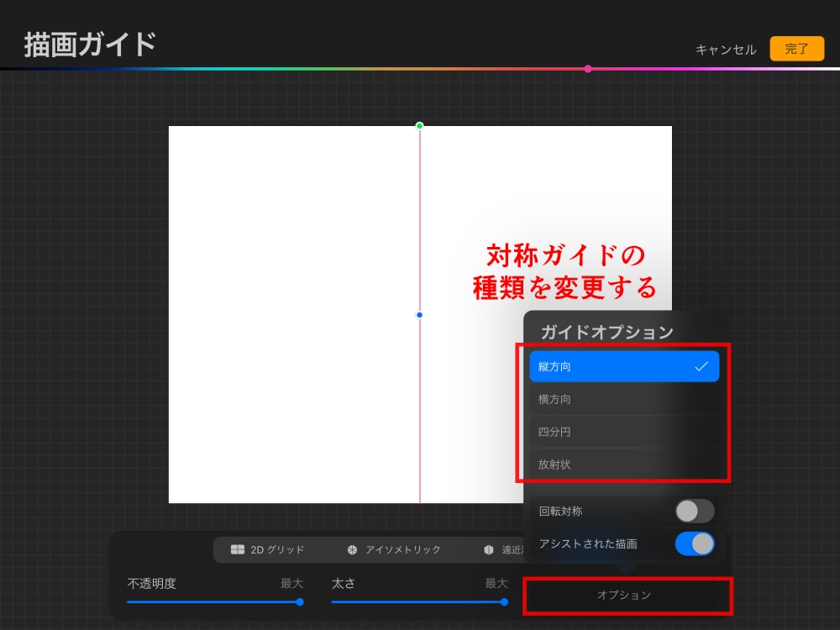Tap the 太さ slider handle
The width and height of the screenshot is (840, 630).
click(503, 602)
